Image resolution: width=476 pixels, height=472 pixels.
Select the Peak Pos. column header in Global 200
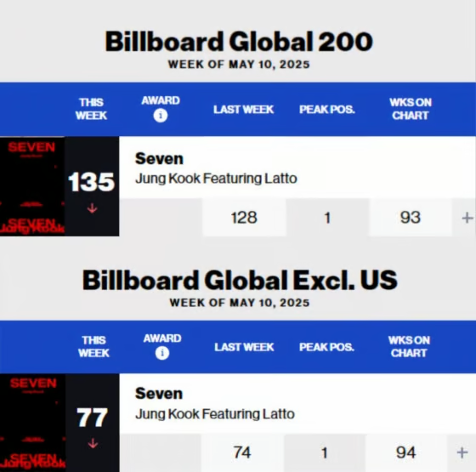tap(327, 110)
